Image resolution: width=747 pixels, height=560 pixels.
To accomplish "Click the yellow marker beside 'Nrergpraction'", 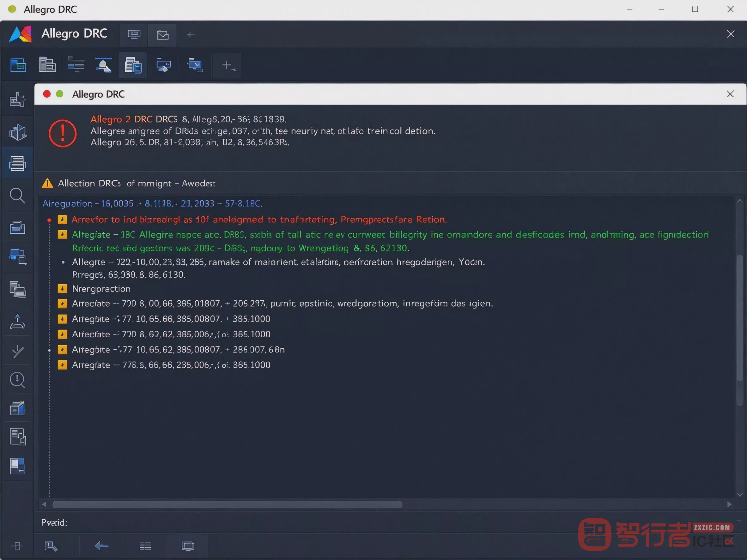I will point(62,289).
